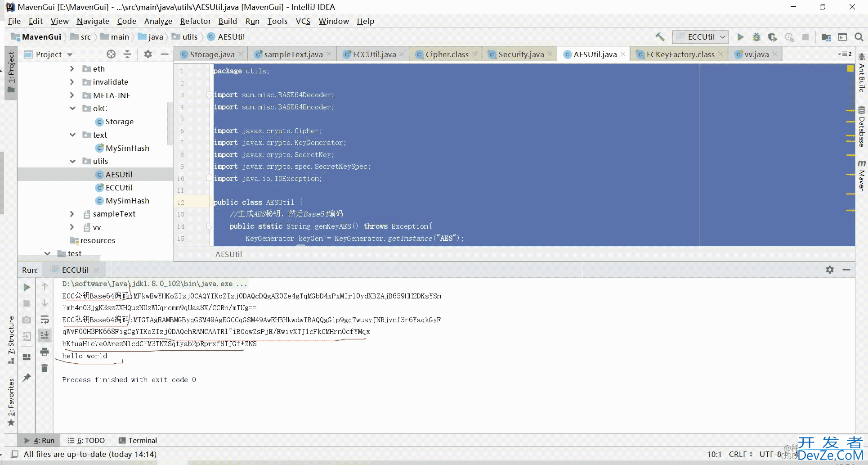Click locate-in-tree target icon in Project panel
The height and width of the screenshot is (465, 868).
point(111,54)
